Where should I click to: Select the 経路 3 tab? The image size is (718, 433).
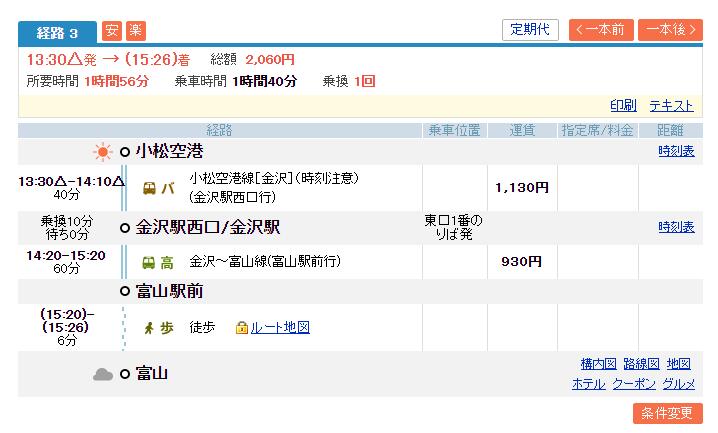coord(57,31)
